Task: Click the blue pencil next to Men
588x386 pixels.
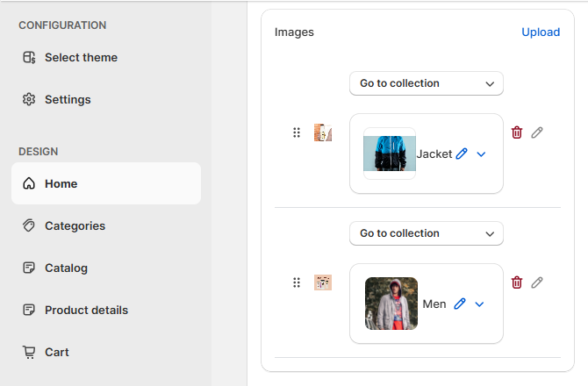Action: (x=460, y=304)
